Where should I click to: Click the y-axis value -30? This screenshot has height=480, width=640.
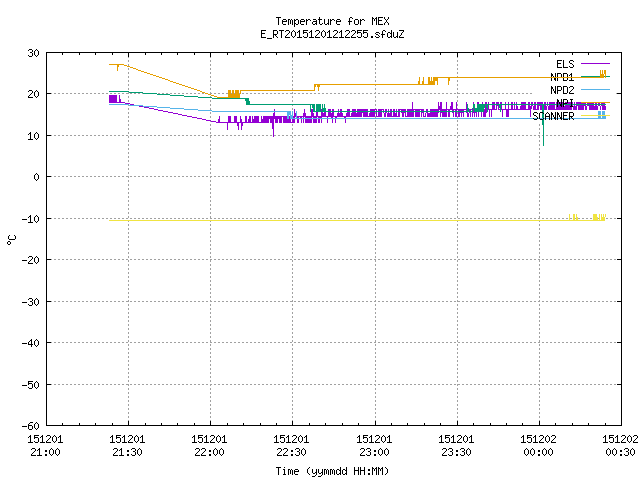[31, 302]
